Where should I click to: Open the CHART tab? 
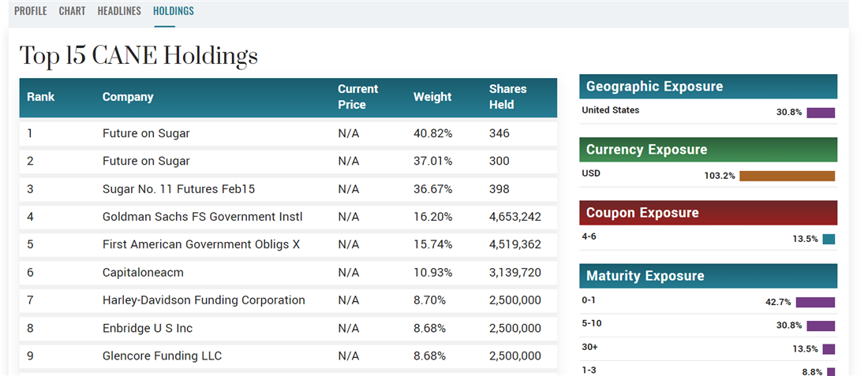coord(72,11)
